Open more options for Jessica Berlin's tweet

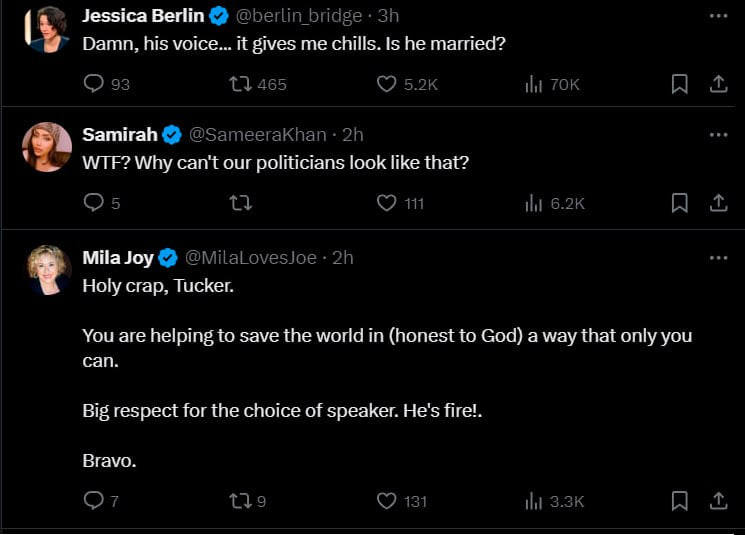[x=717, y=17]
